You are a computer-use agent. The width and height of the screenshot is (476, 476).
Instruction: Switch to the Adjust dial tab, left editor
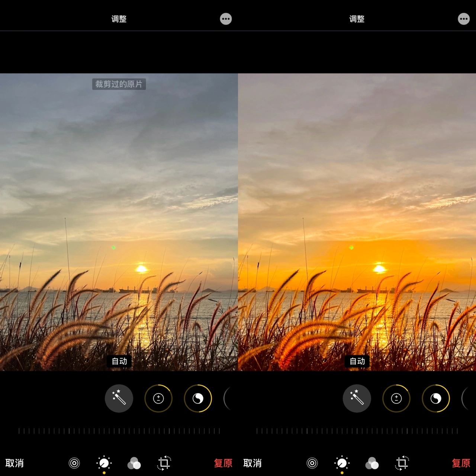point(104,463)
